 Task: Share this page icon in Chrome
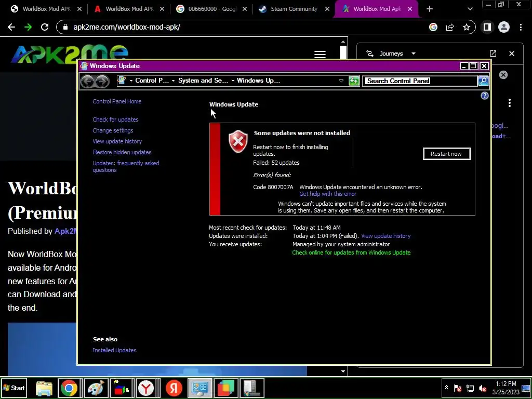[x=450, y=27]
